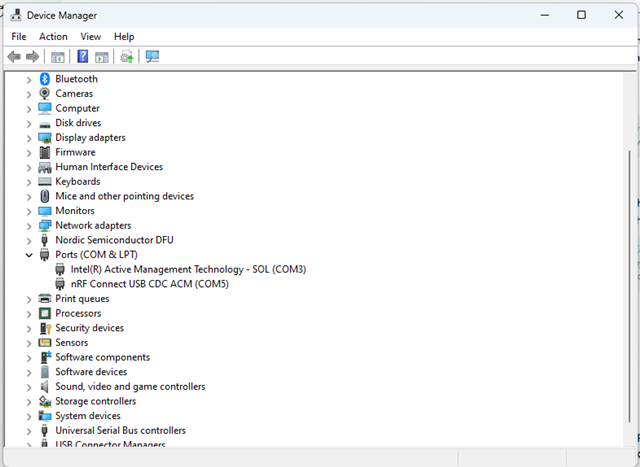This screenshot has height=467, width=640.
Task: Open the View menu
Action: (x=90, y=36)
